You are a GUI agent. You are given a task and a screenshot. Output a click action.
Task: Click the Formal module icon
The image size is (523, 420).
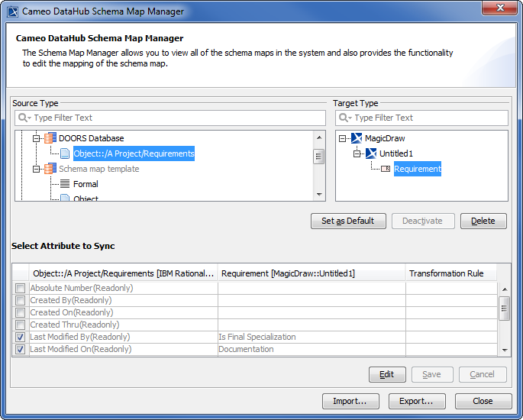pyautogui.click(x=65, y=184)
